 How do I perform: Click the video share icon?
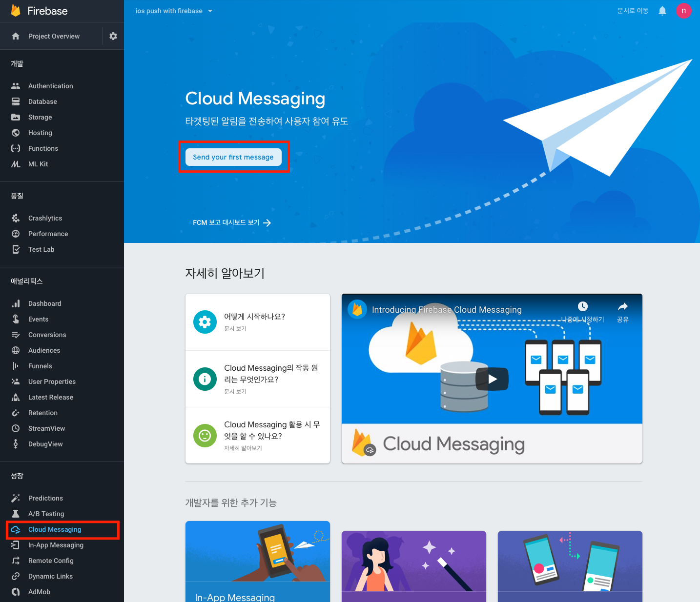(x=623, y=306)
